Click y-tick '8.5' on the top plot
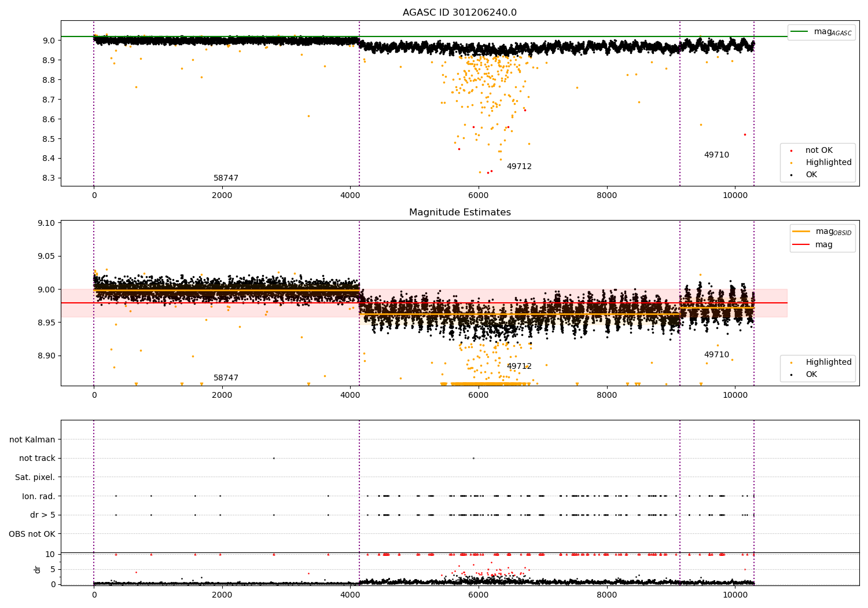 click(49, 139)
